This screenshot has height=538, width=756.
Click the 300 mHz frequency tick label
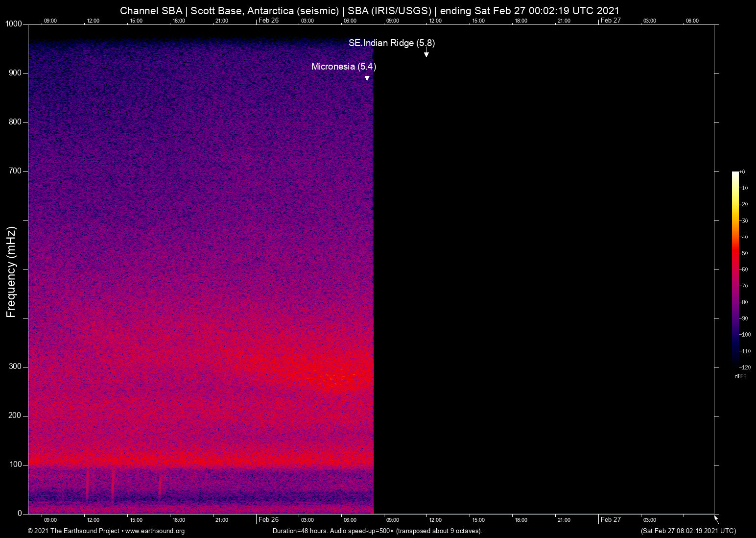pos(15,367)
